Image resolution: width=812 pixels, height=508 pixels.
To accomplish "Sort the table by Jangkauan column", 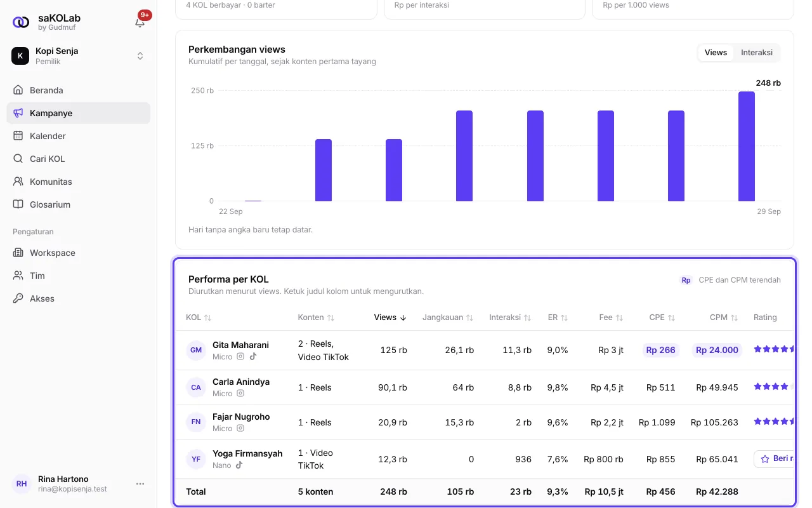I will pos(448,317).
